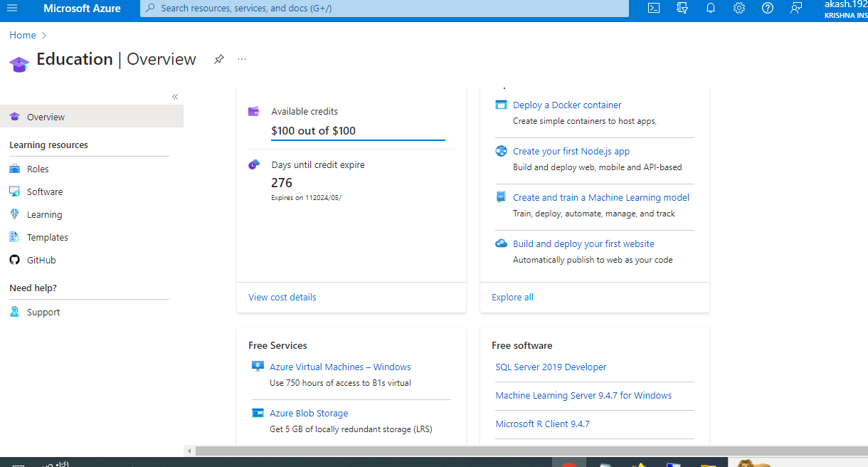868x467 pixels.
Task: Open Templates in the sidebar
Action: tap(48, 237)
